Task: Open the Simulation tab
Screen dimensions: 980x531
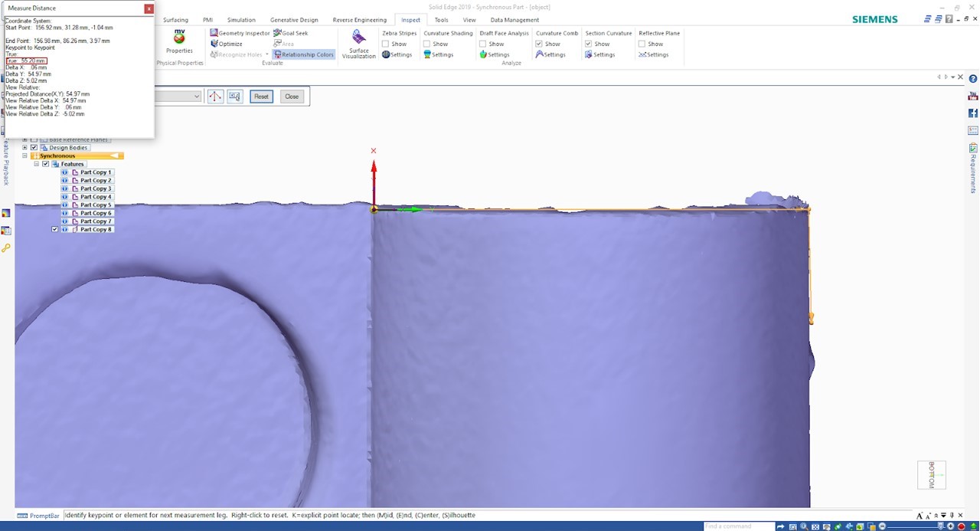Action: point(241,20)
